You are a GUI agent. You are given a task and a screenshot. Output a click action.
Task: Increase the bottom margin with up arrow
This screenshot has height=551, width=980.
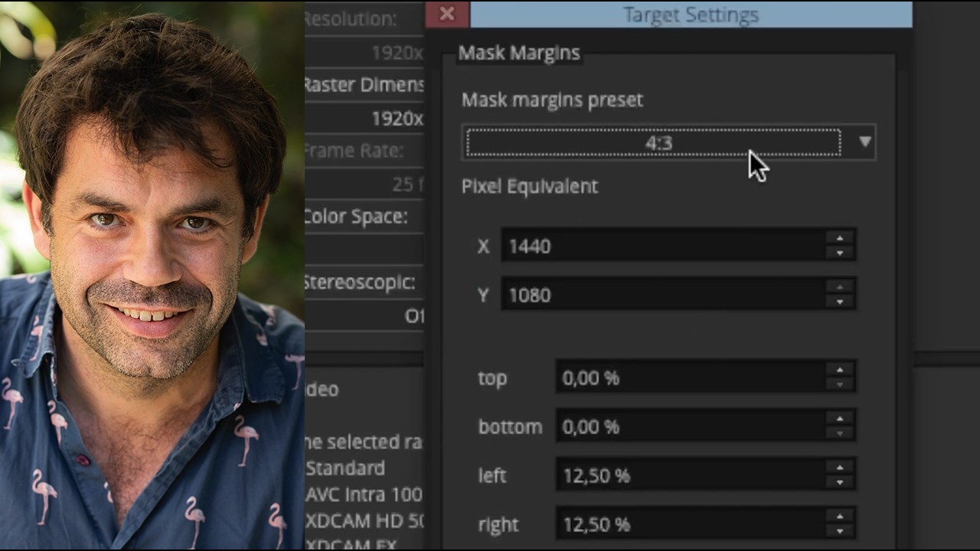pos(840,419)
